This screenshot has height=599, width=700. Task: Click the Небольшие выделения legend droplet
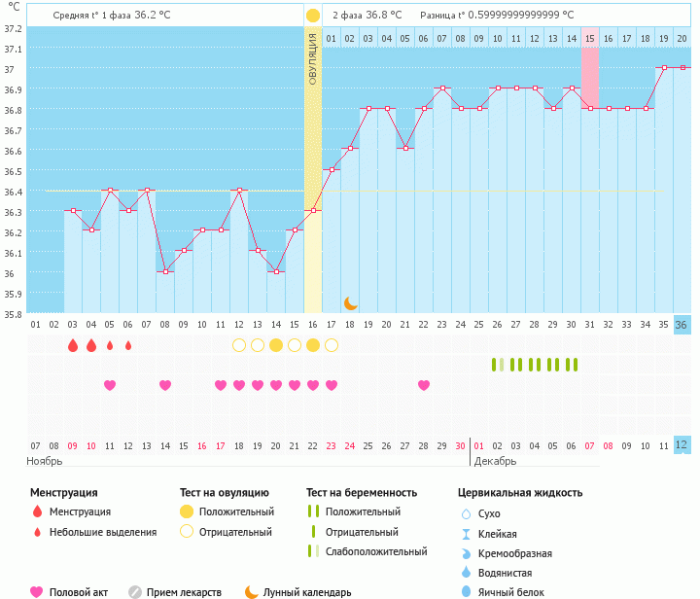tap(37, 532)
